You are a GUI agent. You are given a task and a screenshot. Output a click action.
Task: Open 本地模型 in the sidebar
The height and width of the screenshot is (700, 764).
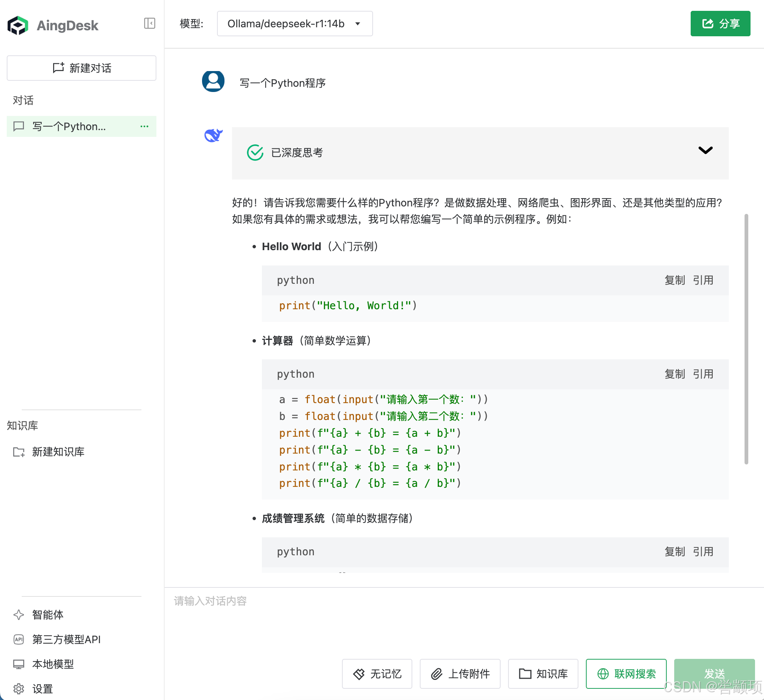pos(53,664)
